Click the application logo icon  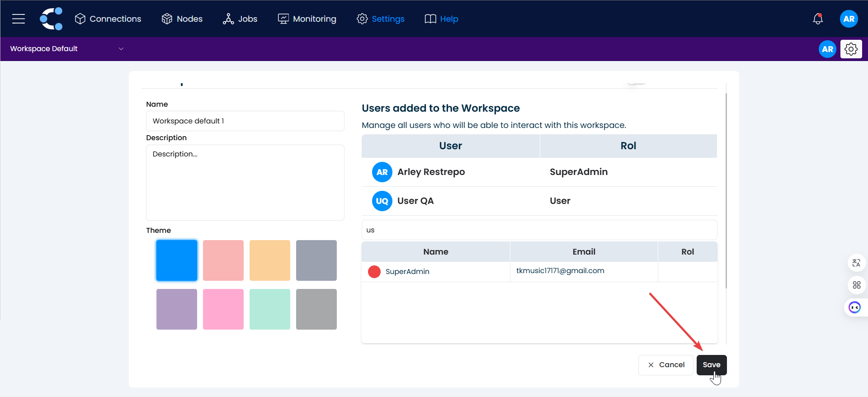(51, 19)
